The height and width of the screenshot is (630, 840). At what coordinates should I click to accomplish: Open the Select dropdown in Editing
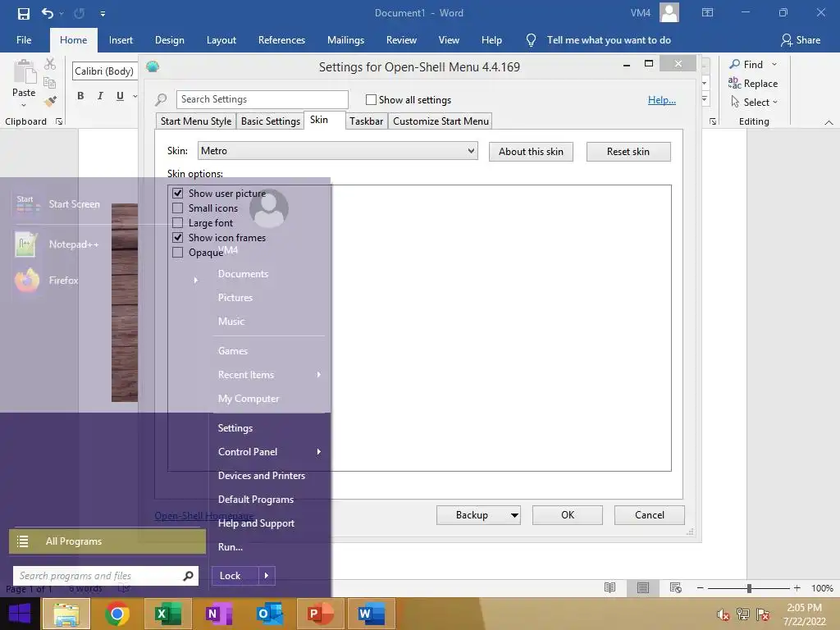[x=755, y=102]
